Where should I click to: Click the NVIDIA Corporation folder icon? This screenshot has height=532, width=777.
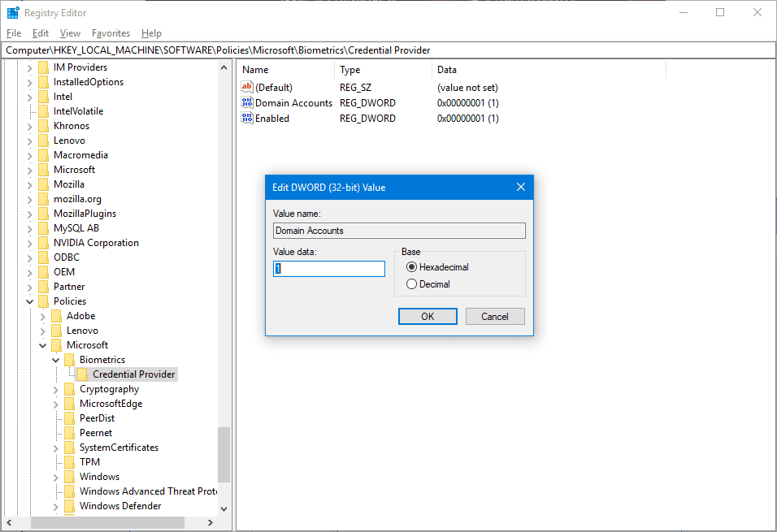click(44, 243)
